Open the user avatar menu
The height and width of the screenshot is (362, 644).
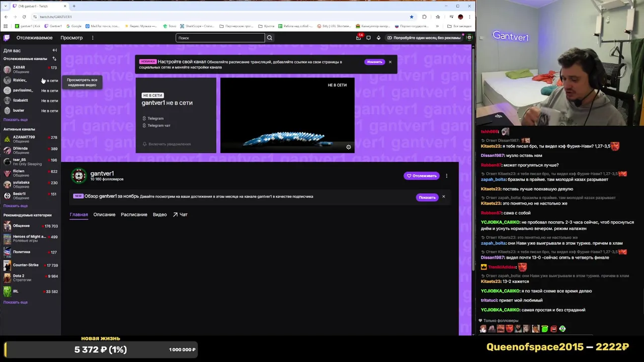coord(469,38)
